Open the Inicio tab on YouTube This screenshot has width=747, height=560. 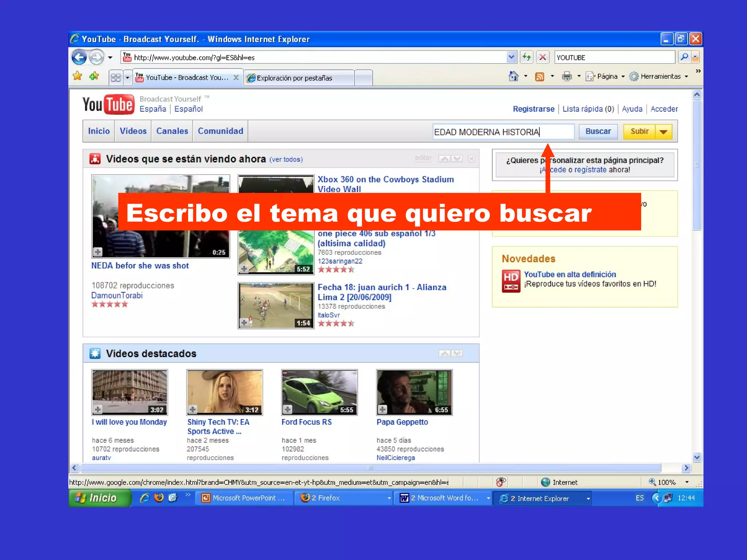(x=99, y=131)
